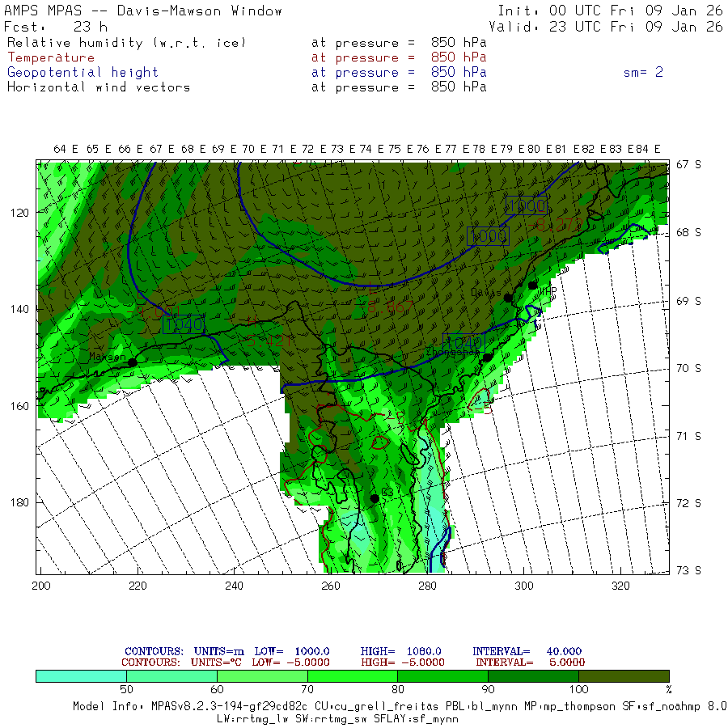Click the blue 'Geopotential height' label
Viewport: 728px width, 728px height.
click(x=83, y=73)
